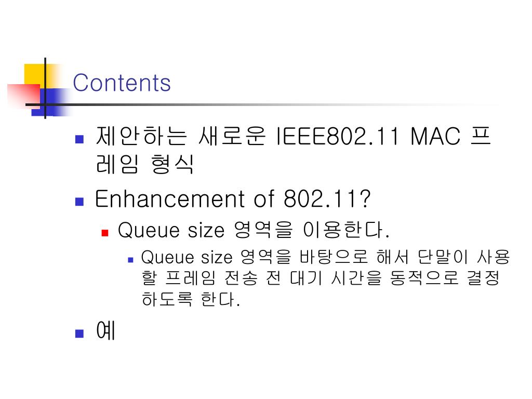Click the Contents slide title
Image resolution: width=532 pixels, height=399 pixels.
[122, 83]
